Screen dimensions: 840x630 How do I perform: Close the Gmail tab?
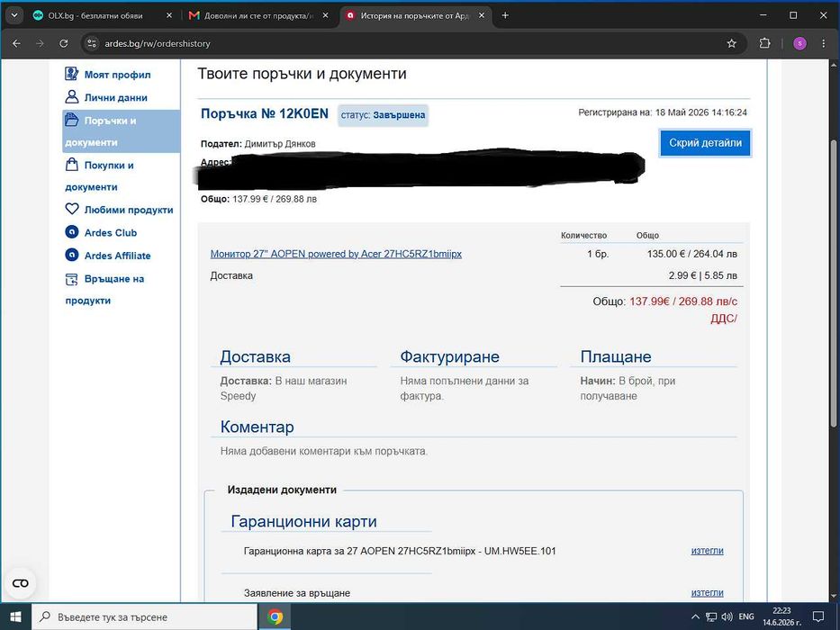pos(325,15)
